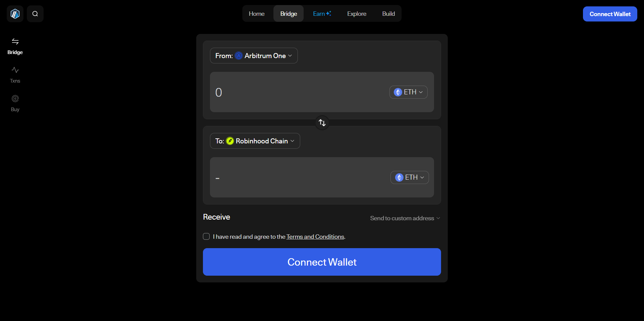Check the Terms and Conditions agreement box

tap(206, 236)
